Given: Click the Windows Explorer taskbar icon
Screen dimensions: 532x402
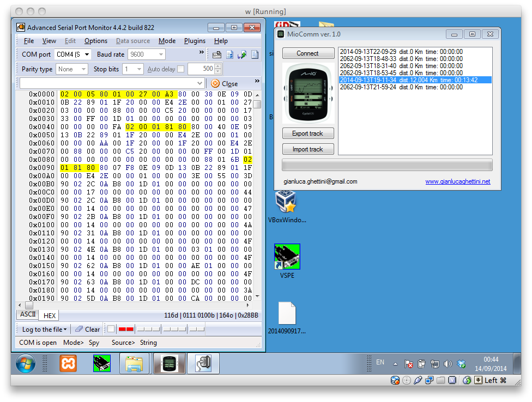Looking at the screenshot, I should [134, 363].
